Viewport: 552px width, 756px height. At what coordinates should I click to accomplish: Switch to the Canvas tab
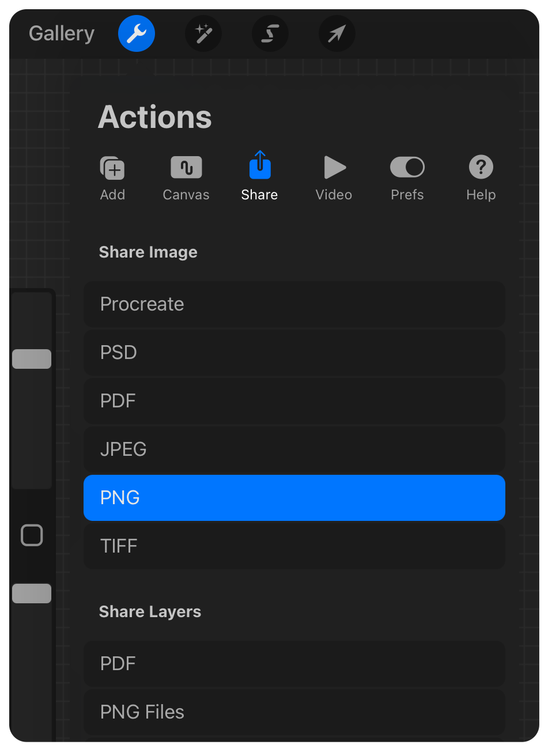pyautogui.click(x=186, y=178)
